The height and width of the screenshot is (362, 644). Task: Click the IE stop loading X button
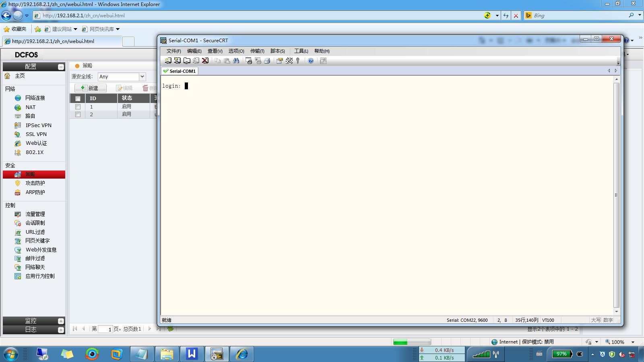click(516, 16)
